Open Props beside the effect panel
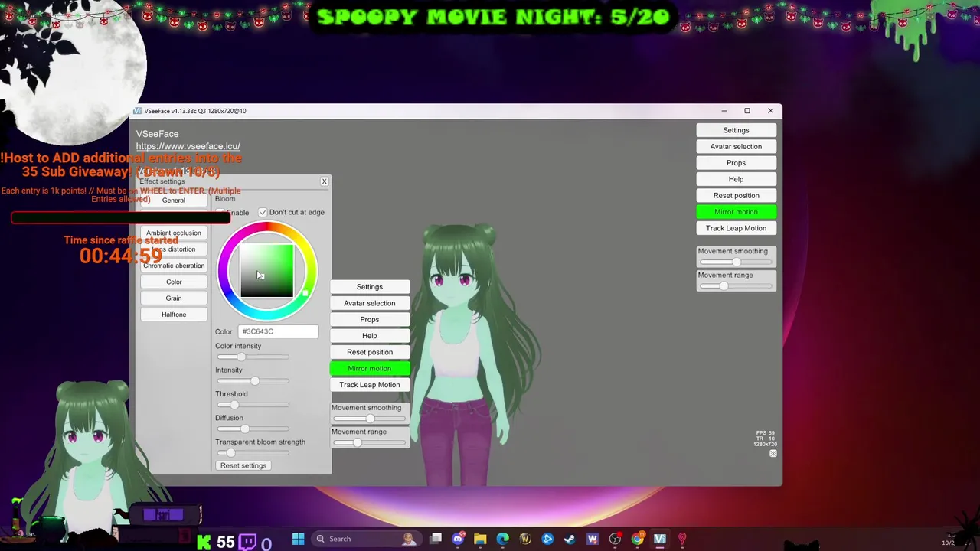 [x=370, y=319]
